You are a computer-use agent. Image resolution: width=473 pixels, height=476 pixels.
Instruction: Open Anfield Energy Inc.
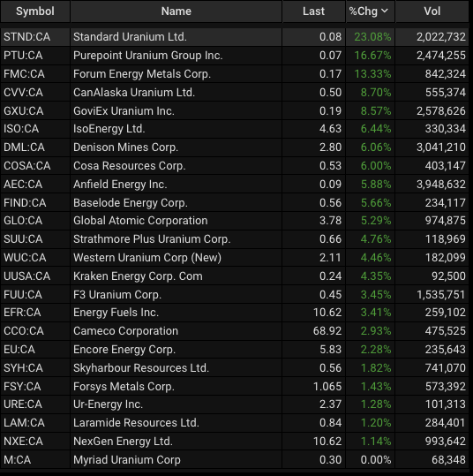tap(120, 185)
